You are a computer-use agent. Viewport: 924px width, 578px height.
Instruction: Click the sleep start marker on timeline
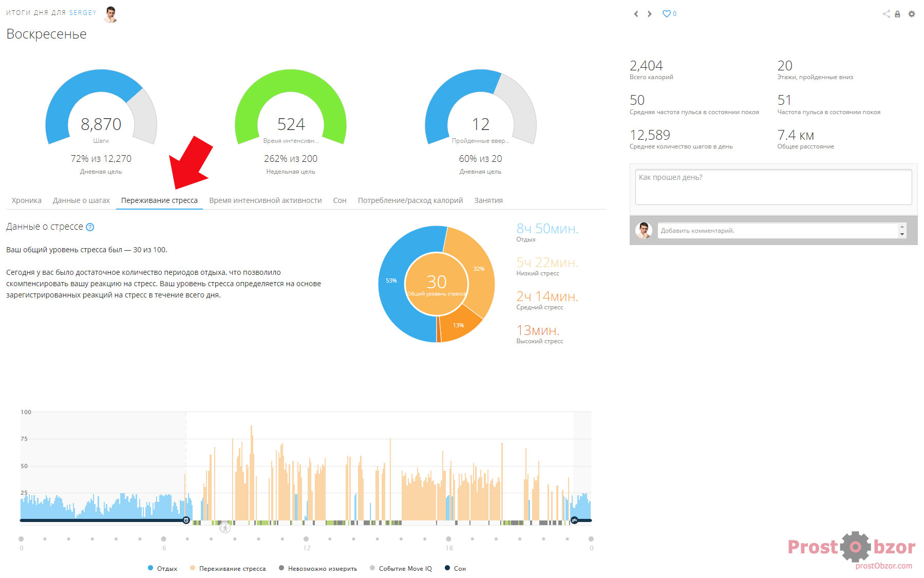(x=574, y=520)
